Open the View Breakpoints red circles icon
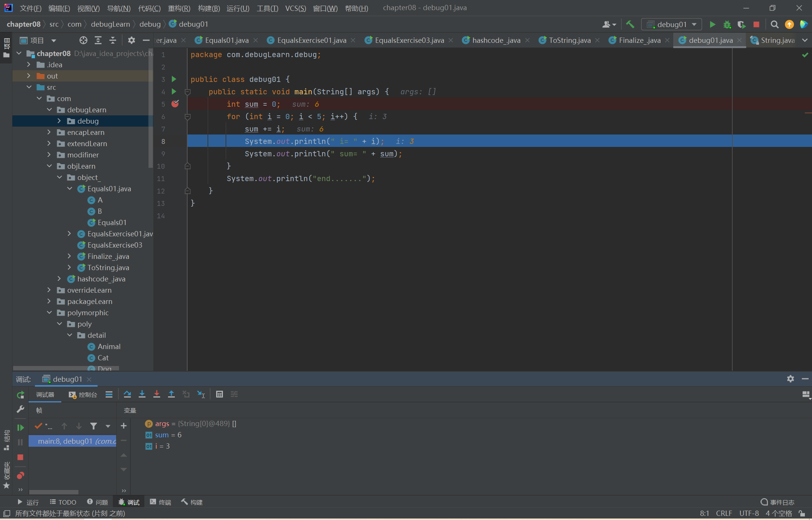 click(20, 476)
